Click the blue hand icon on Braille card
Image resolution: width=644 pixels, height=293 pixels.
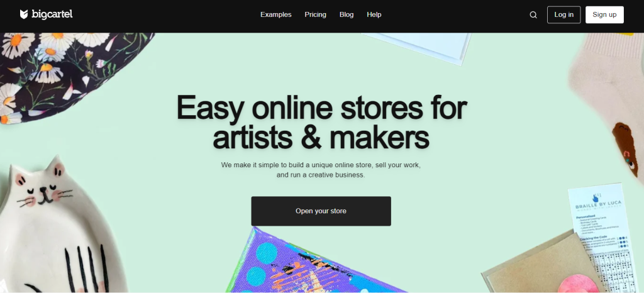596,197
